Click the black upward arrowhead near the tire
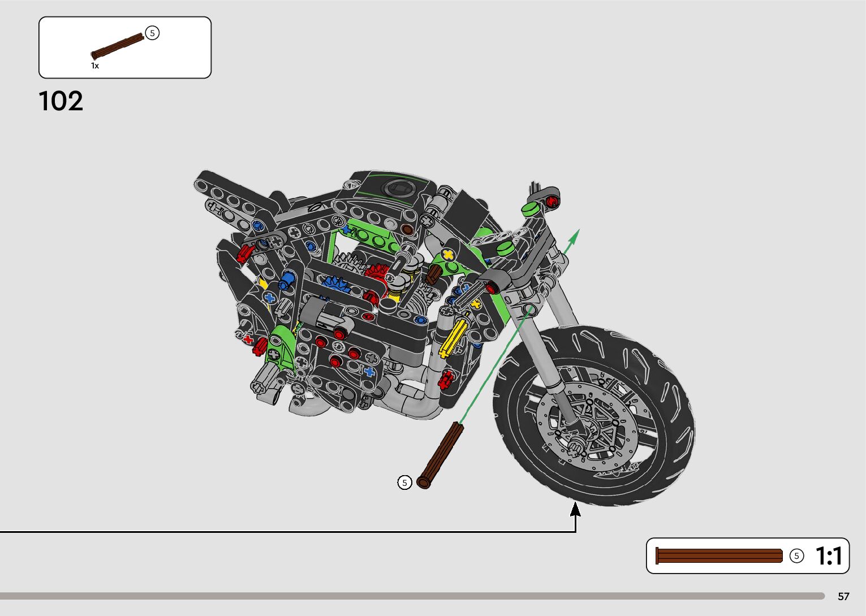 (x=575, y=509)
